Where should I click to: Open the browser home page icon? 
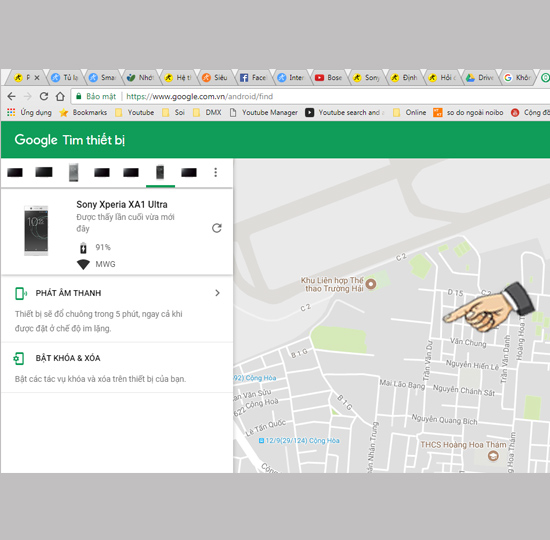click(x=60, y=96)
